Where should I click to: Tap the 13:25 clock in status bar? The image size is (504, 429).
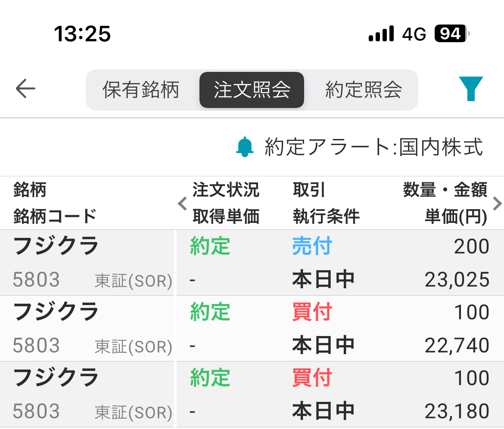82,34
